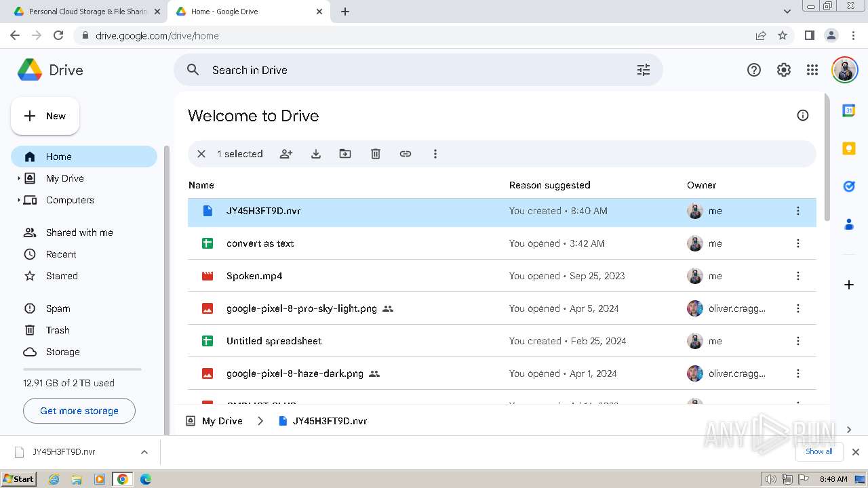This screenshot has height=488, width=868.
Task: Open the Windows Start button
Action: pyautogui.click(x=19, y=479)
